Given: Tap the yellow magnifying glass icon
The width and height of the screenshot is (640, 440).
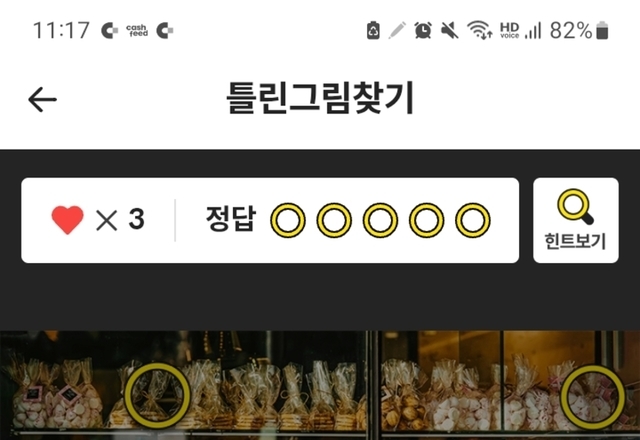Looking at the screenshot, I should pos(575,206).
